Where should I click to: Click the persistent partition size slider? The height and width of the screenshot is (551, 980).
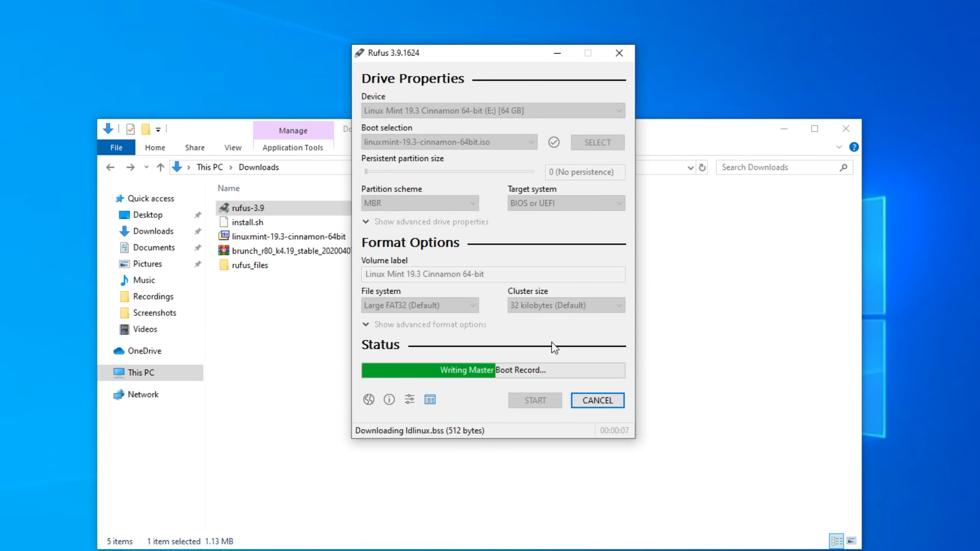pos(449,172)
